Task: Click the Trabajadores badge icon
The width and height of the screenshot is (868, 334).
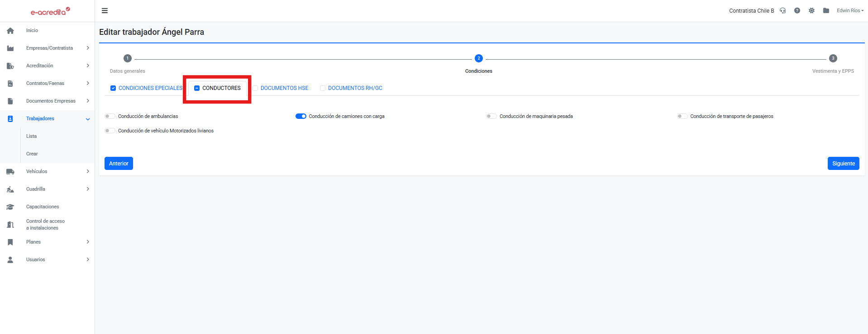Action: pyautogui.click(x=10, y=119)
